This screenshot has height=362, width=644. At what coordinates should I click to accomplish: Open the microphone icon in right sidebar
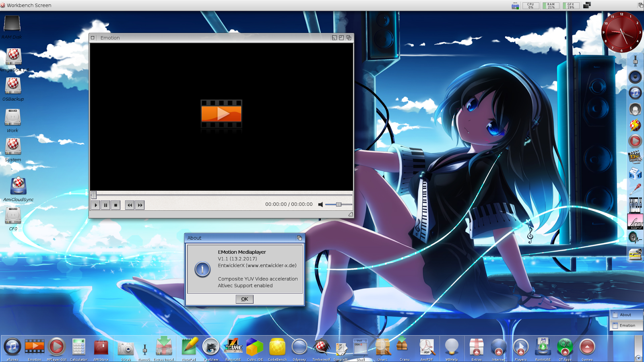click(x=635, y=189)
